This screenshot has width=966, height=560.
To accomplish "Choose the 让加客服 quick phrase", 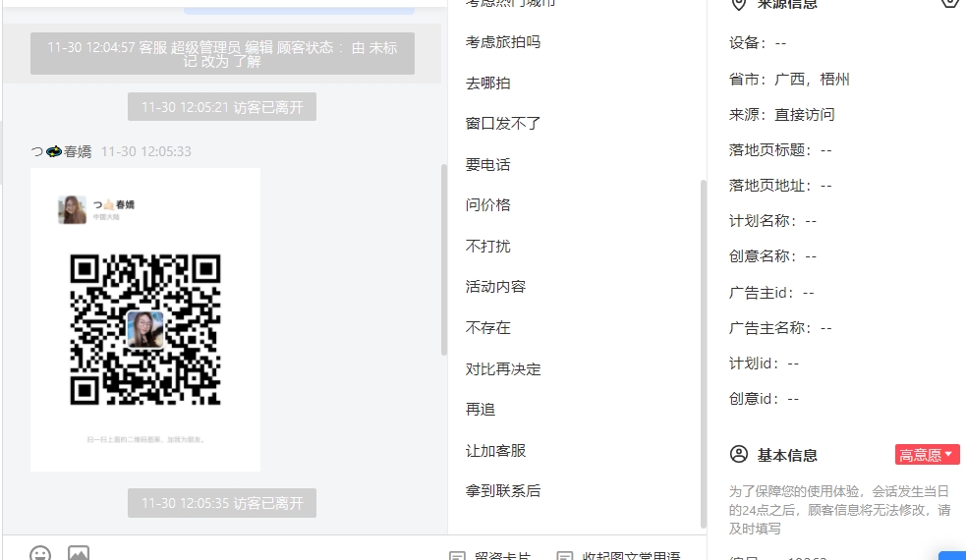I will coord(495,451).
